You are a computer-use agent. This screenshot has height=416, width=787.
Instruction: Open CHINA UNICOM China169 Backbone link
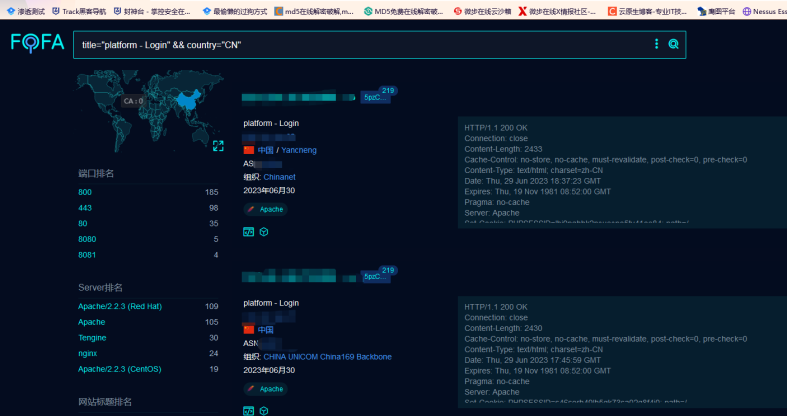327,357
